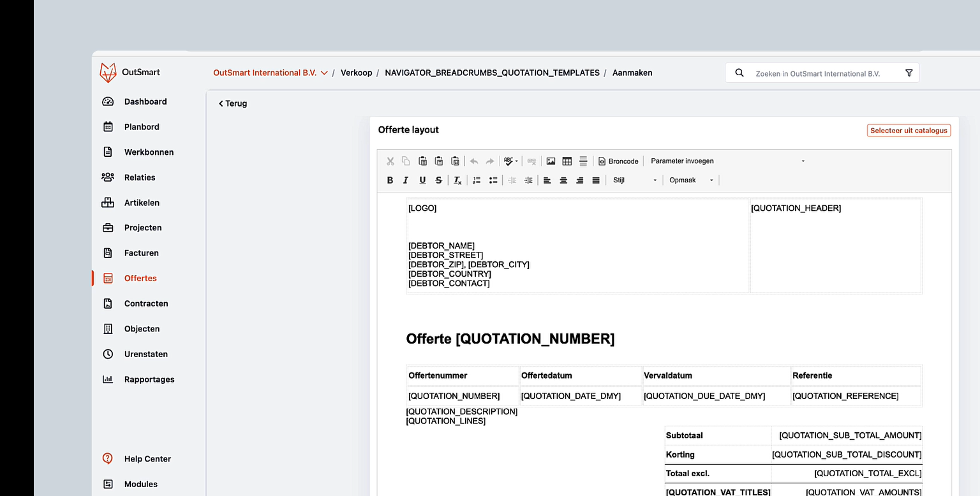The height and width of the screenshot is (496, 980).
Task: Insert a horizontal line
Action: [x=583, y=161]
